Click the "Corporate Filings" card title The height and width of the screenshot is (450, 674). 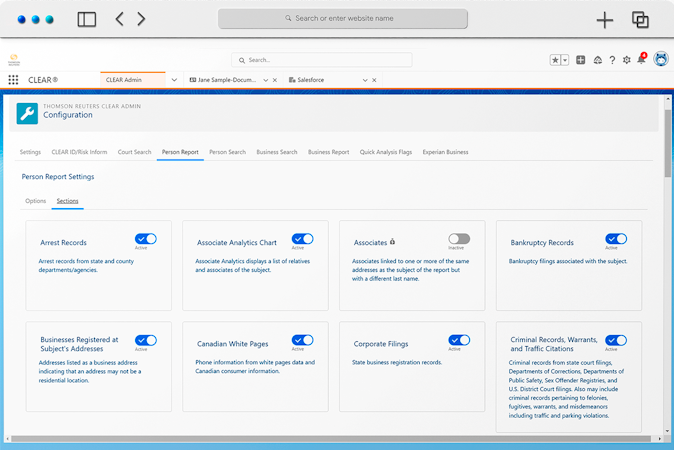381,344
